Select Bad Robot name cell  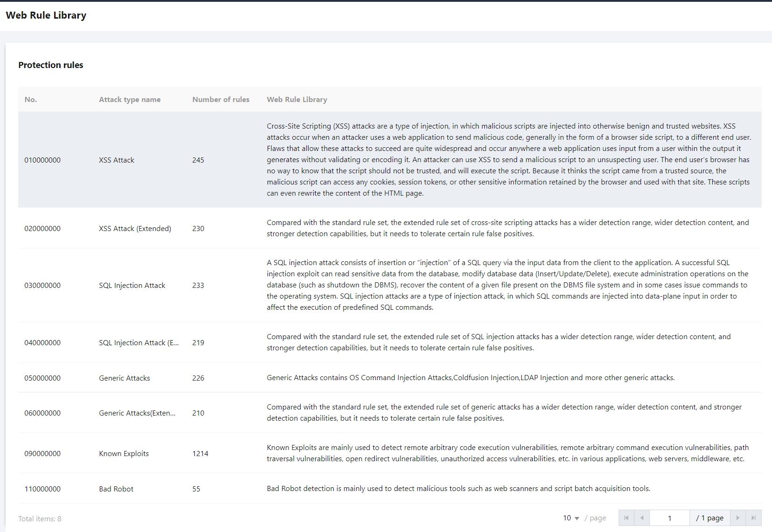pos(116,489)
